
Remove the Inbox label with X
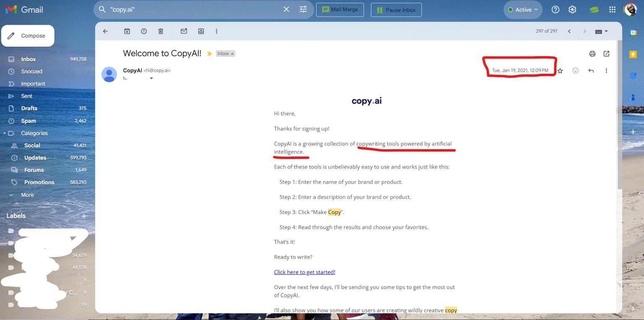pos(232,54)
